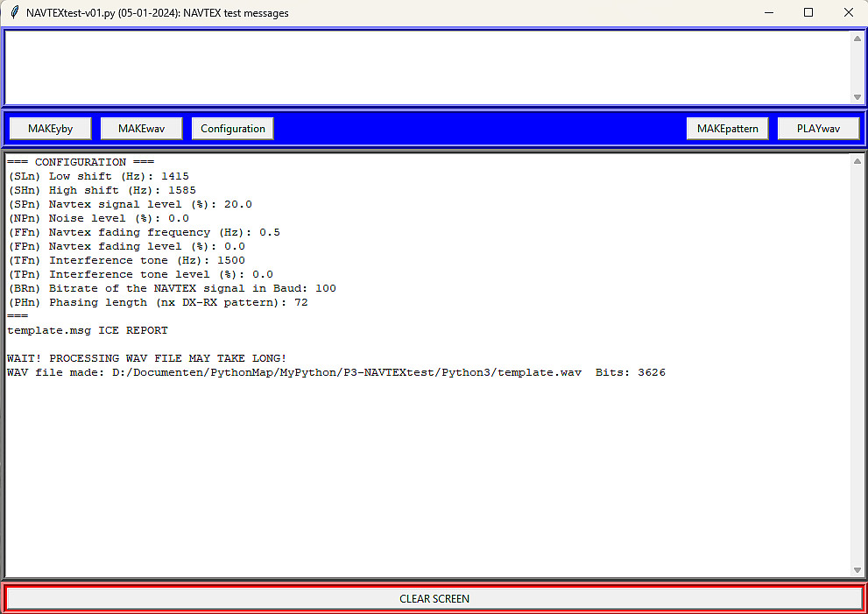Click the down arrow of the top text box scrollbar
This screenshot has height=614, width=868.
pos(857,97)
